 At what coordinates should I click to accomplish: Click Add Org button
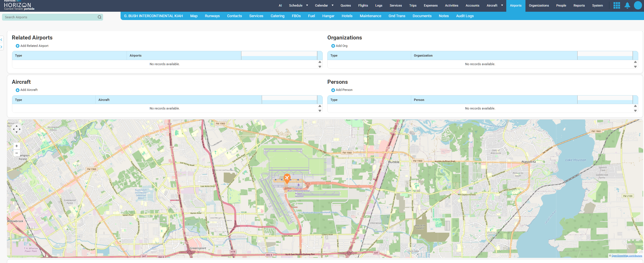point(339,46)
